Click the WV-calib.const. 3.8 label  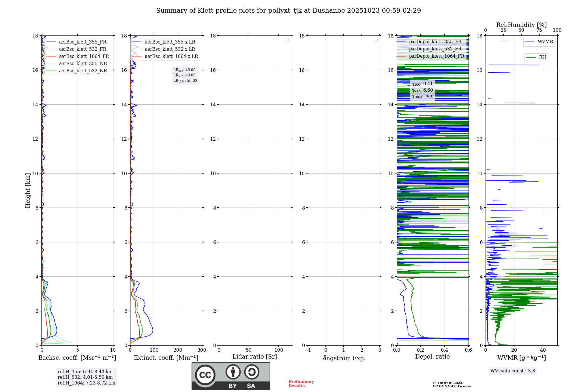[512, 371]
